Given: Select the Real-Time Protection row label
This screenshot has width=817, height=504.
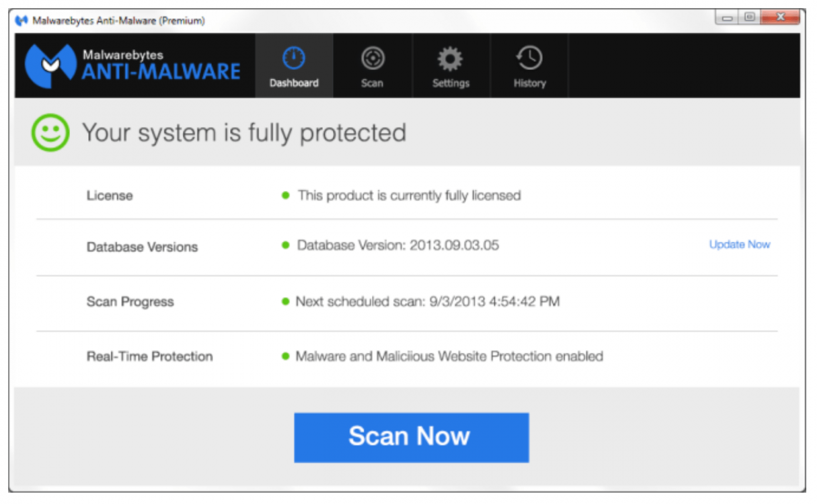Looking at the screenshot, I should [149, 357].
